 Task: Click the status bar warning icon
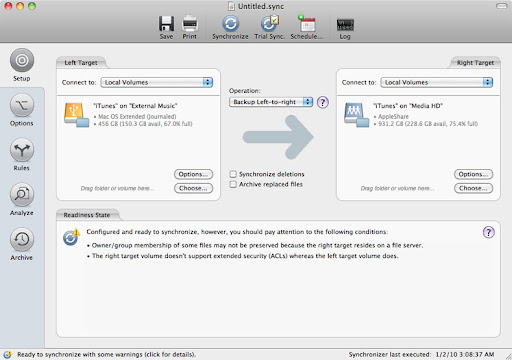7,354
